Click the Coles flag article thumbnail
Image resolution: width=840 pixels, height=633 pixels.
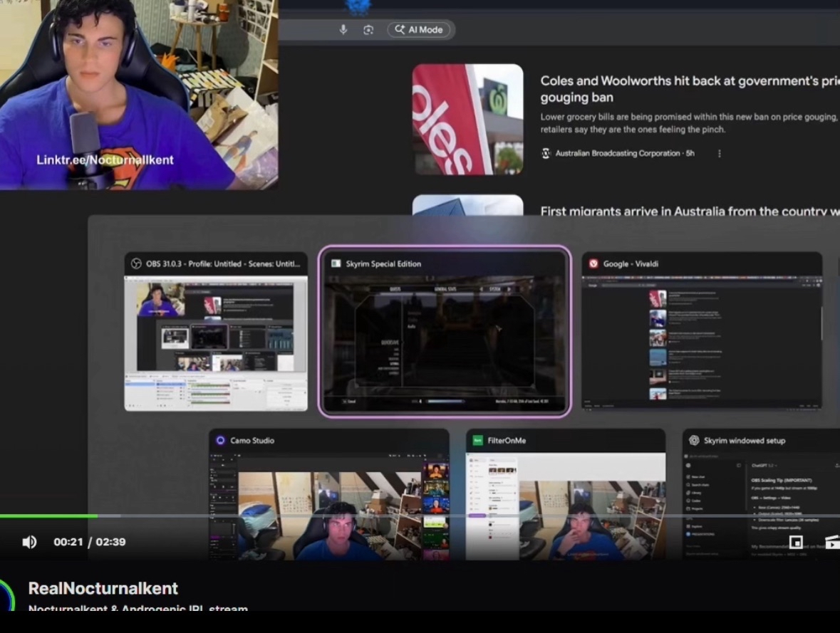click(467, 119)
